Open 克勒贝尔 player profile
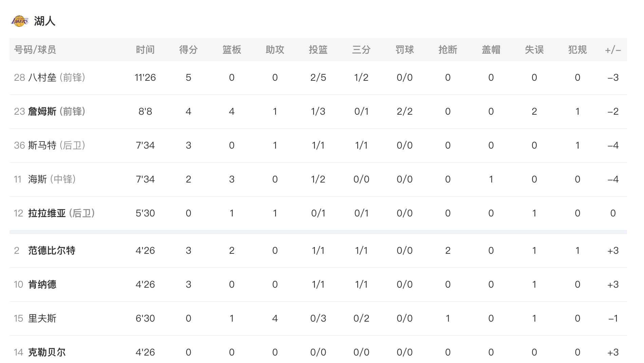This screenshot has width=644, height=363. [47, 352]
